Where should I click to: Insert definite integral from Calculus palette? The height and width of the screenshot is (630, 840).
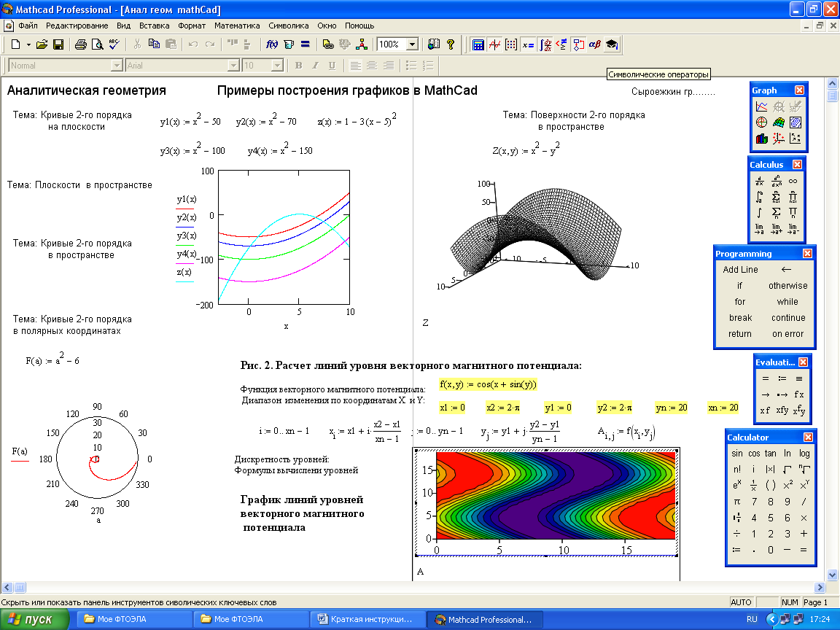[759, 197]
